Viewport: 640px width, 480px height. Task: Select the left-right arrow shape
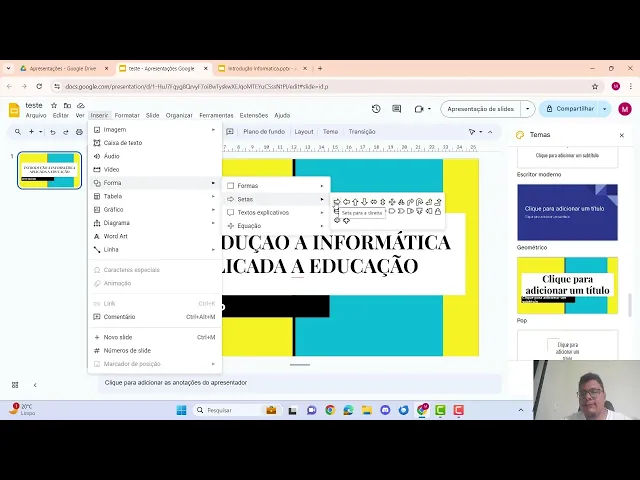[374, 202]
